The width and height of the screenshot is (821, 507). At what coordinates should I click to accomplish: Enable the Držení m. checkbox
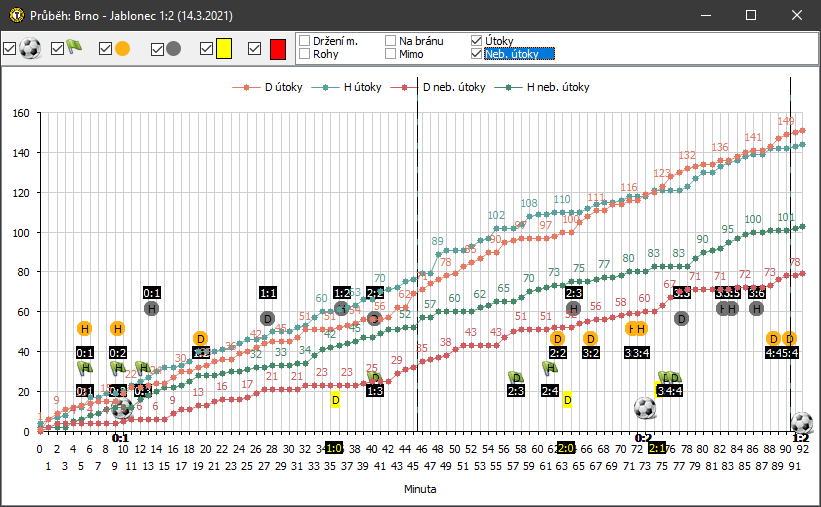304,41
